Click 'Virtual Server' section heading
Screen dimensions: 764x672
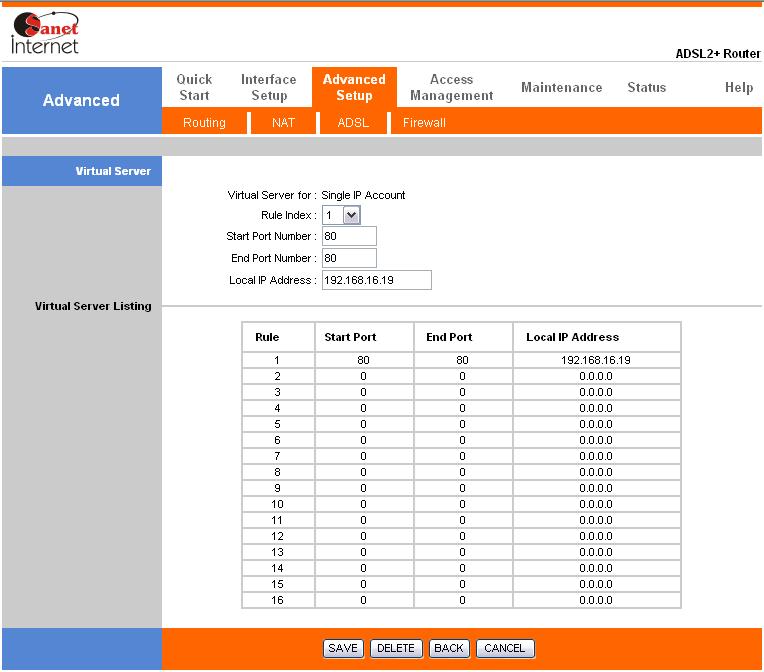pos(113,171)
